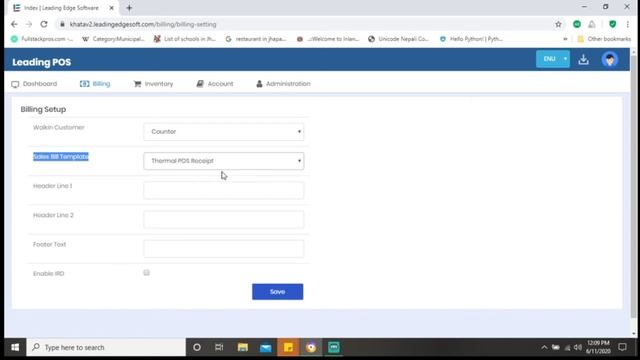
Task: Open the Sales Bill Template dropdown
Action: [x=224, y=161]
